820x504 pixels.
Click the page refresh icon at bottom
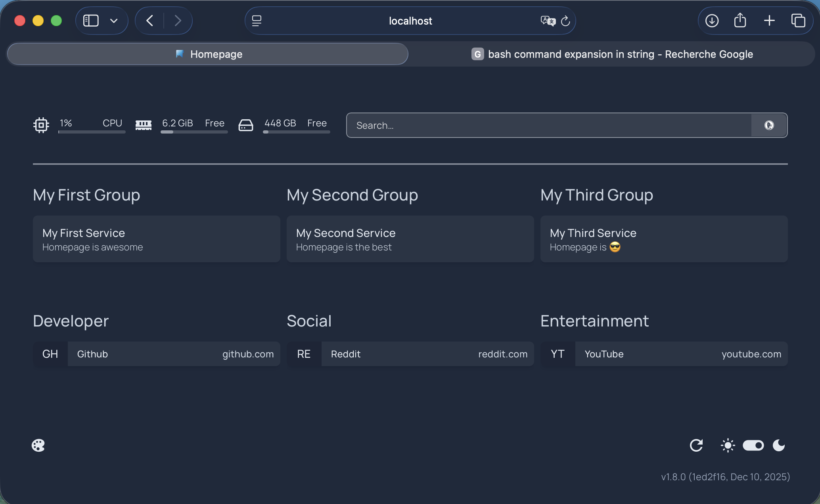click(x=696, y=445)
